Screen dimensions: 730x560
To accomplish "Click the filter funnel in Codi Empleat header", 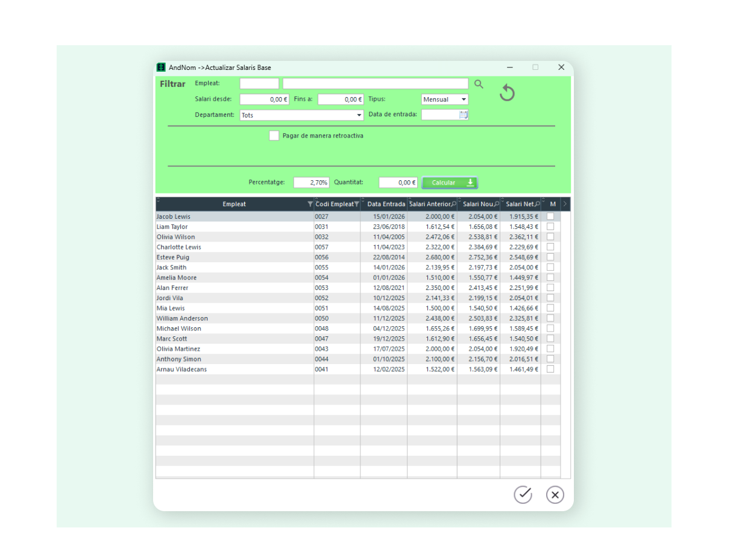I will point(356,204).
